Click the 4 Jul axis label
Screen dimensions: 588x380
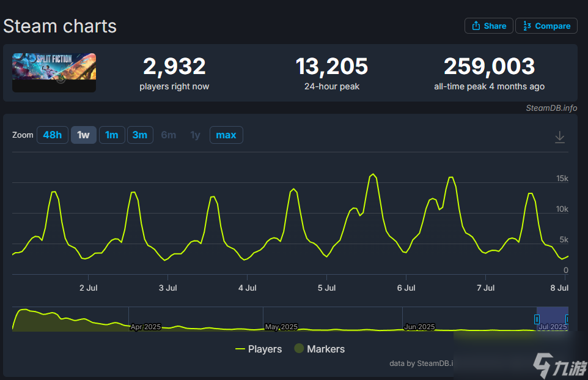(247, 288)
